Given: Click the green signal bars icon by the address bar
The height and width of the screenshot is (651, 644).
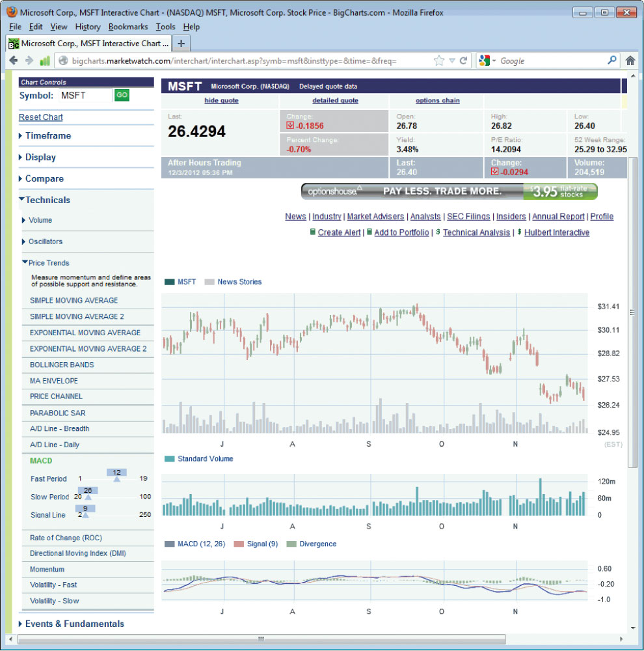Looking at the screenshot, I should [x=44, y=61].
